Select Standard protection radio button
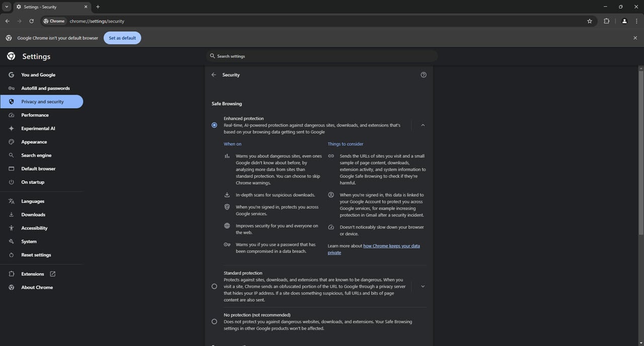Viewport: 644px width, 346px height. click(x=214, y=286)
